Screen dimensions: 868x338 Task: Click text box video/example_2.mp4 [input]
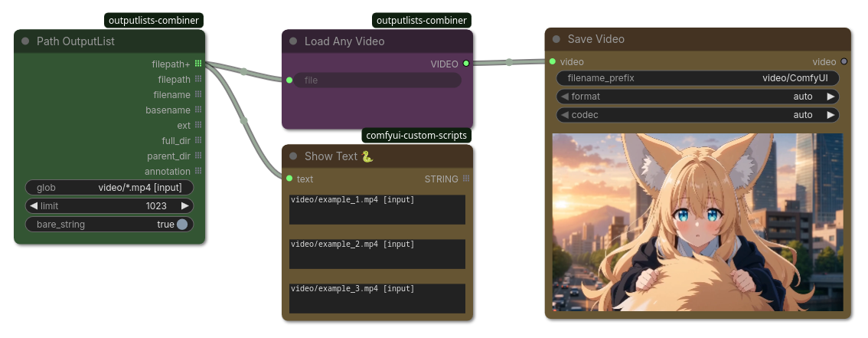(x=377, y=254)
